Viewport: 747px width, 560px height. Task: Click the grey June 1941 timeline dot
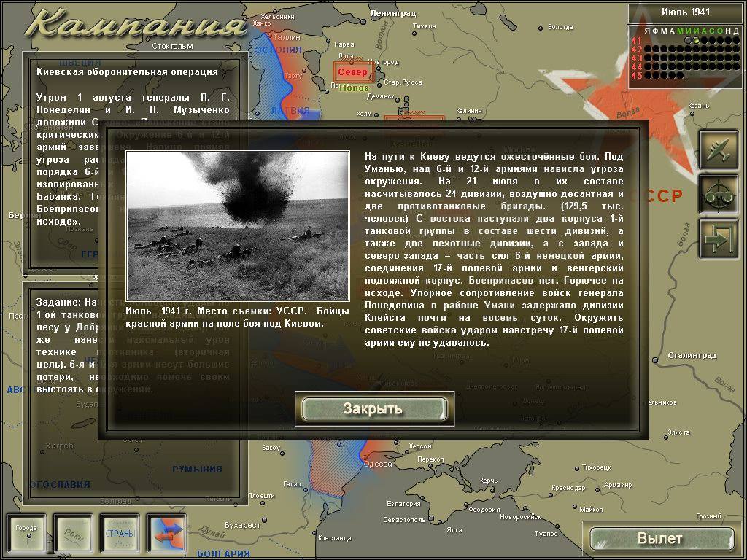687,40
